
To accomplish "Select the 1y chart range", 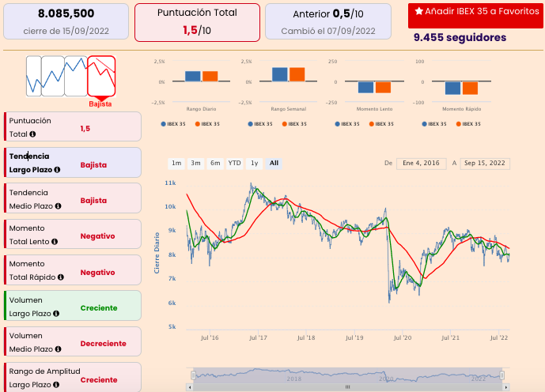I will point(255,163).
